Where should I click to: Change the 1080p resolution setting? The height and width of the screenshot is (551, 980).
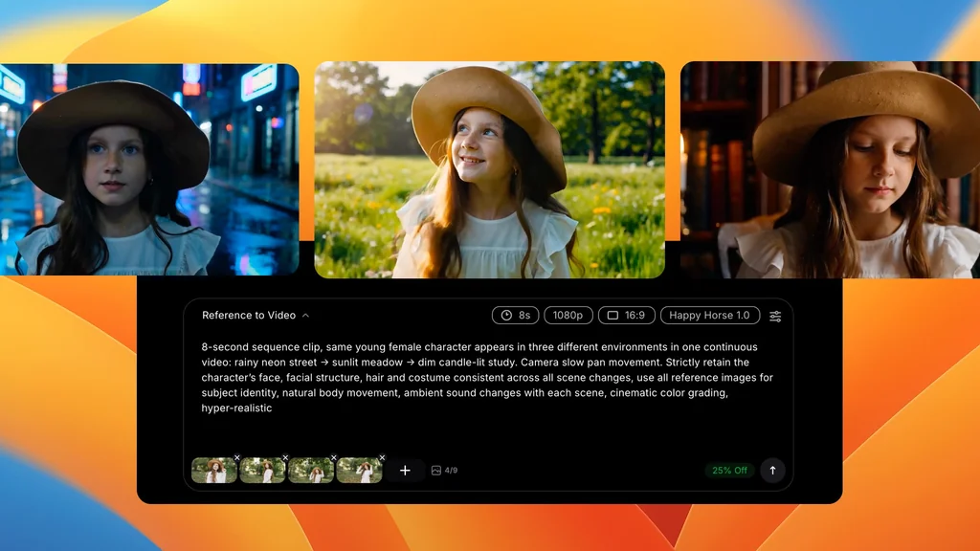568,316
